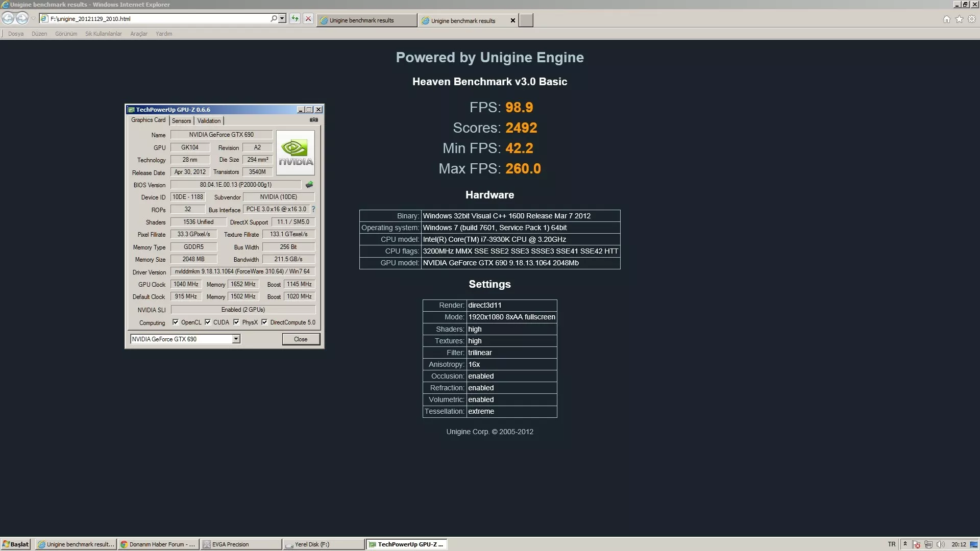Click the IE page icon beside address URL

[x=44, y=19]
